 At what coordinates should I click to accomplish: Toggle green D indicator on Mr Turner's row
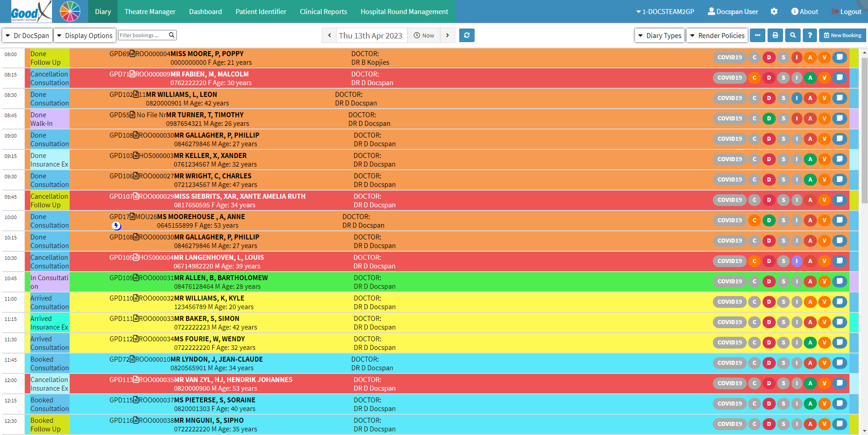pyautogui.click(x=768, y=119)
